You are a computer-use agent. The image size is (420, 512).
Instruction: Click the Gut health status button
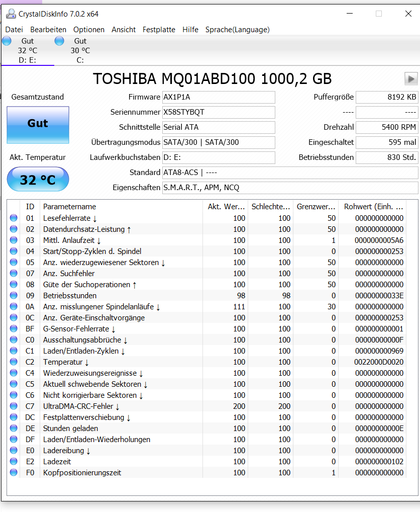tap(38, 125)
